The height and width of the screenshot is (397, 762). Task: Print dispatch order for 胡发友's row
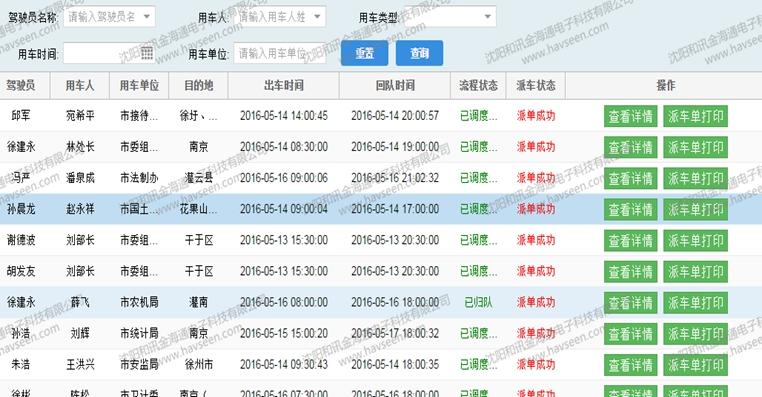point(695,272)
